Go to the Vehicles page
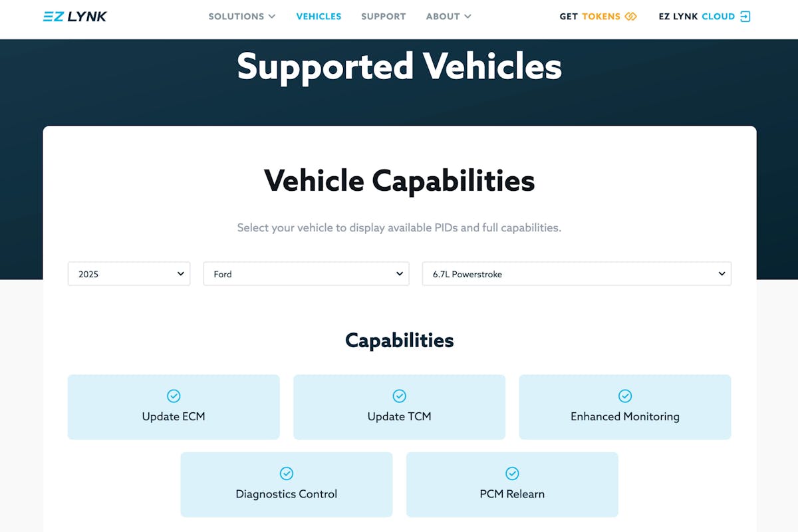Viewport: 798px width, 532px height. coord(319,17)
